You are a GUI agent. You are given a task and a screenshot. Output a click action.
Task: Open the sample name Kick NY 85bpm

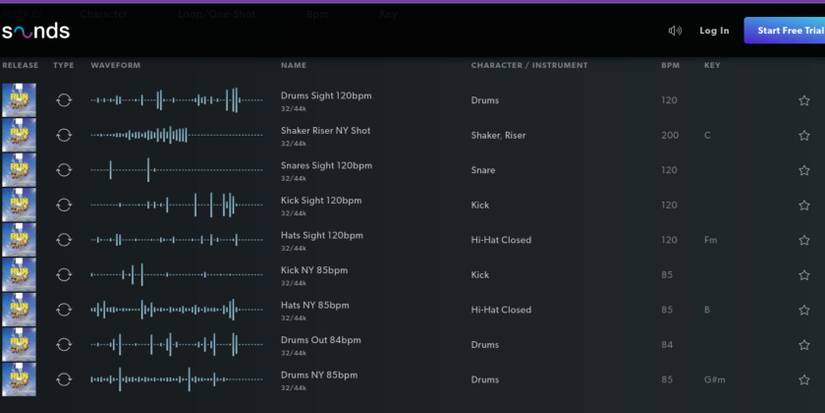click(x=314, y=270)
